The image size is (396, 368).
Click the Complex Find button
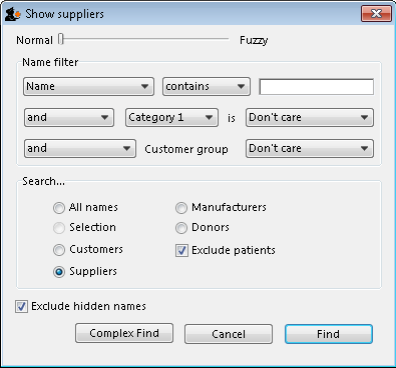(x=124, y=333)
